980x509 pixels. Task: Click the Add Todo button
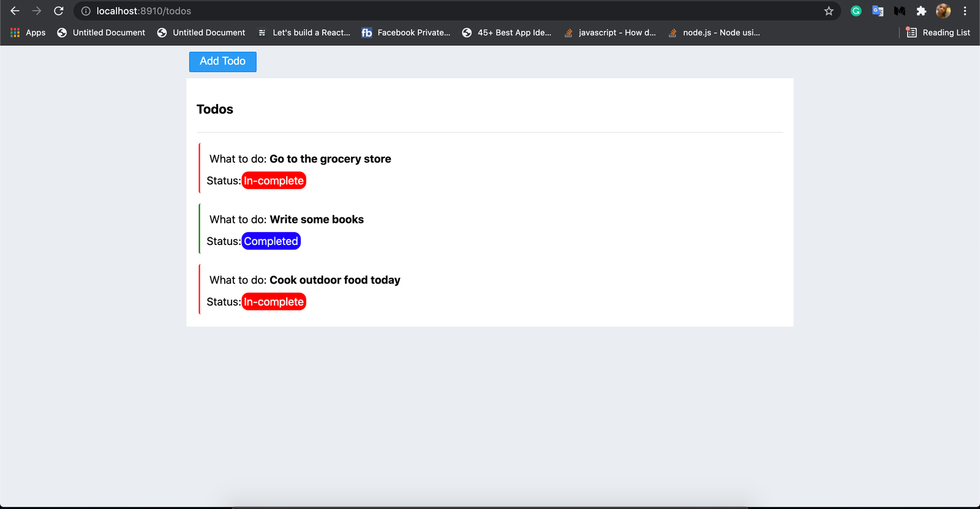[x=223, y=61]
